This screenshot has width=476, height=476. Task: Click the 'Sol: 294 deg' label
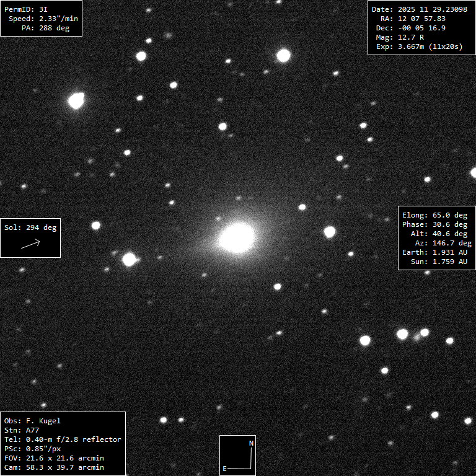click(x=30, y=227)
